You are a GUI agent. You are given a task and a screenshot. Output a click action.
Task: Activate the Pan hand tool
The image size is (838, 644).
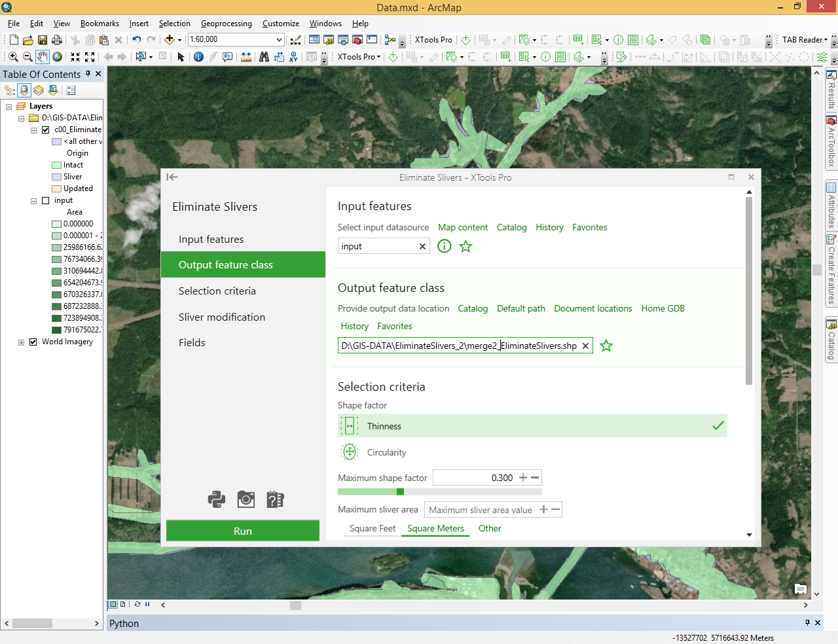coord(43,57)
